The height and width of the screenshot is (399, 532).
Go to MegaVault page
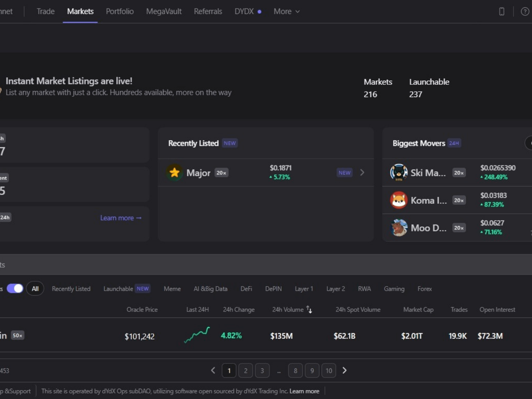164,11
